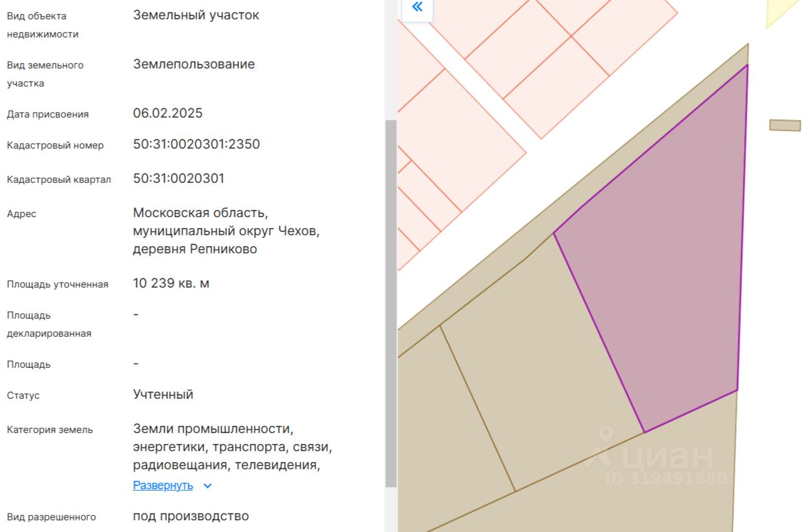Viewport: 806px width, 532px height.
Task: Select the small beige rectangle parcel right of purple plot
Action: tap(785, 125)
